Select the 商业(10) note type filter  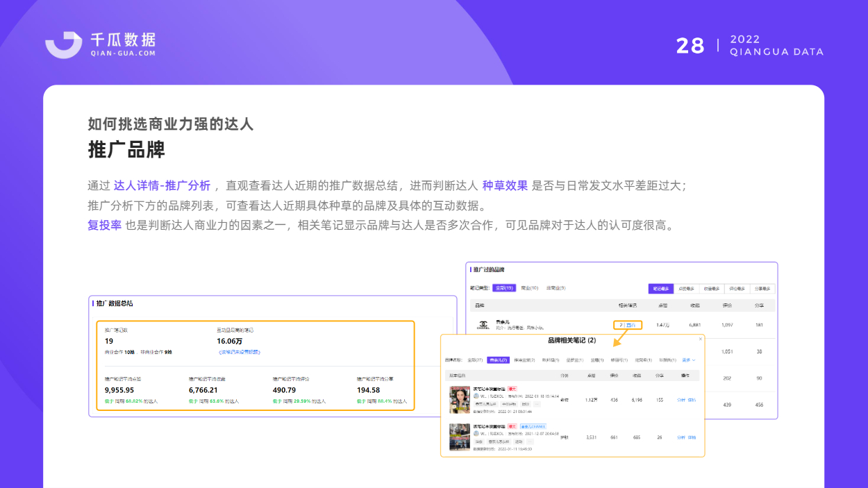[529, 288]
